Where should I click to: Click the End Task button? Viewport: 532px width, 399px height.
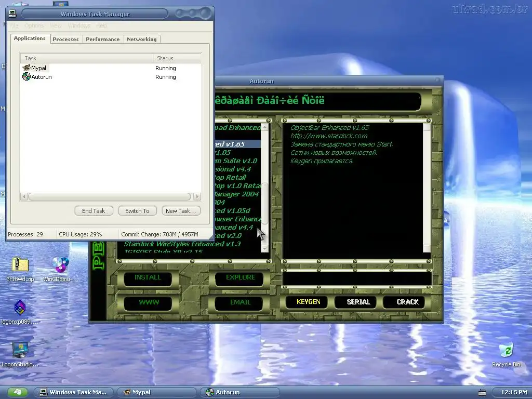click(94, 211)
